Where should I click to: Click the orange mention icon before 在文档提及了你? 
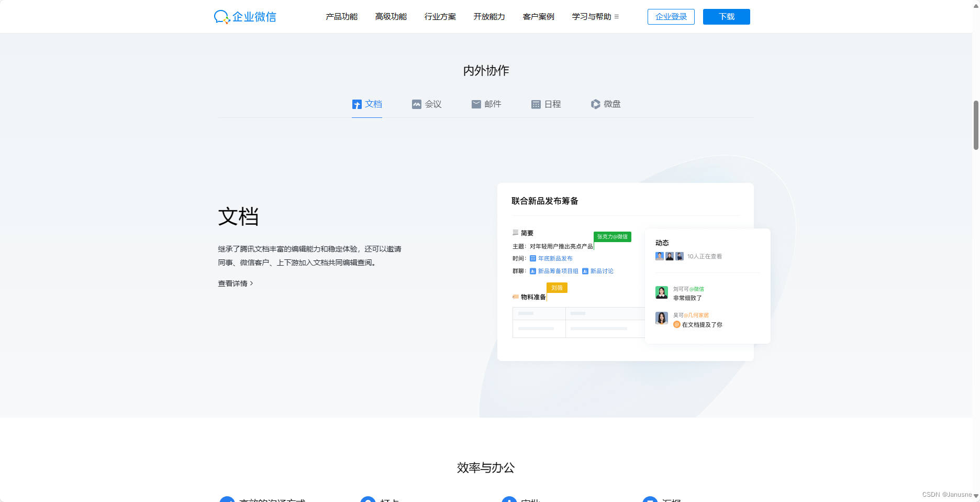677,324
